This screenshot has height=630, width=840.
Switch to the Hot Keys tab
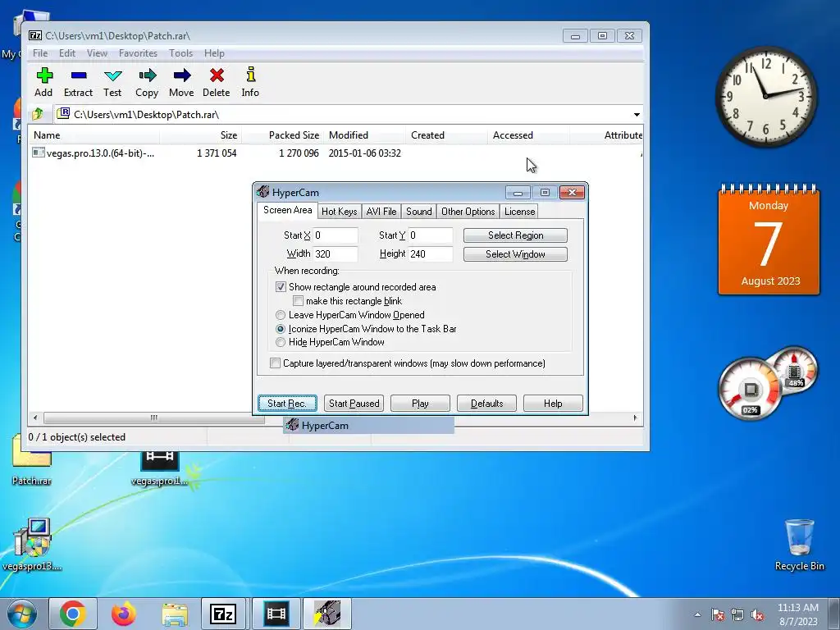pyautogui.click(x=339, y=212)
